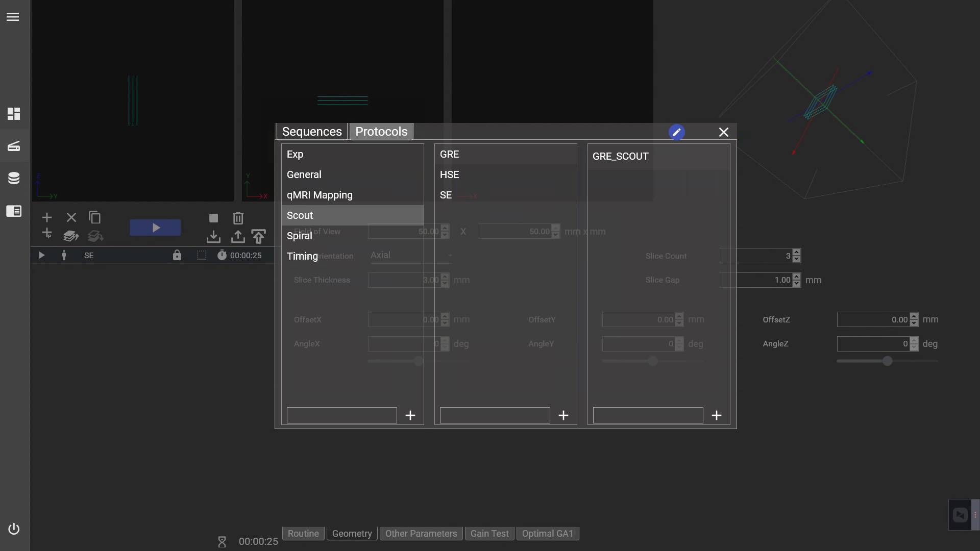The height and width of the screenshot is (551, 980).
Task: Click the power icon at bottom left
Action: pos(14,529)
